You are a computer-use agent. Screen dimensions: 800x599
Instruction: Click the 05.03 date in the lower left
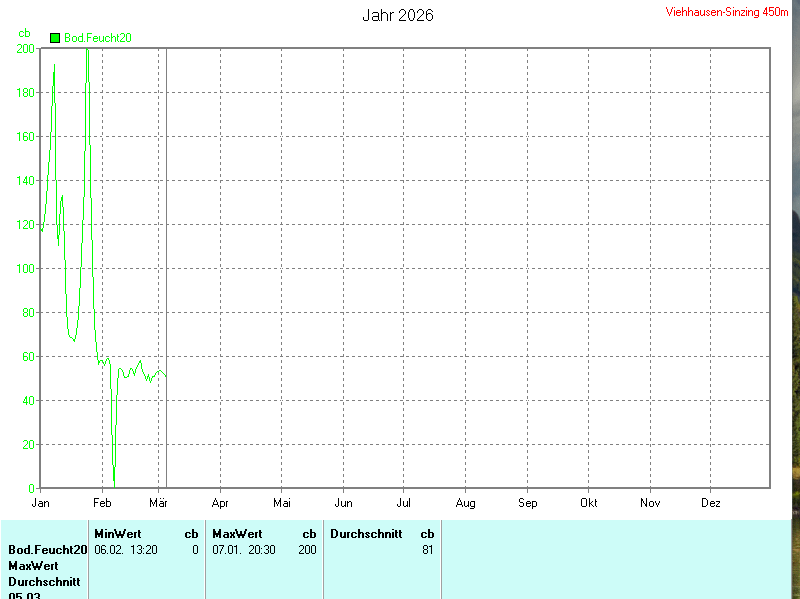(25, 595)
